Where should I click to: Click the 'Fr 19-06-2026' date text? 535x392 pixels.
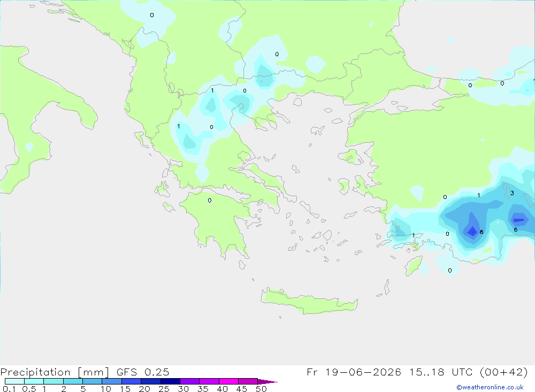pos(354,372)
